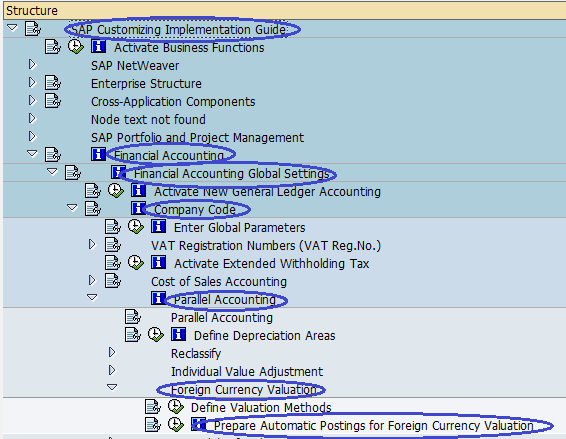The height and width of the screenshot is (439, 566).
Task: Collapse Financial Accounting Global Settings node
Action: click(52, 172)
